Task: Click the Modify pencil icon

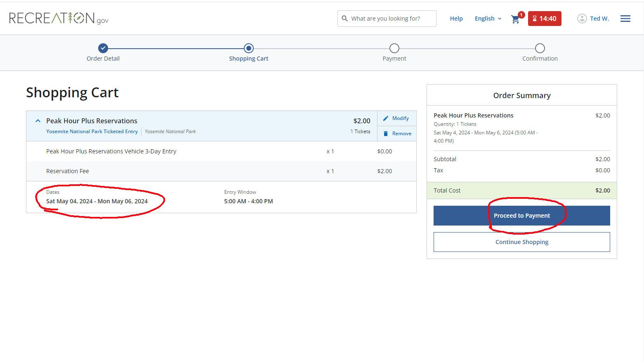Action: (386, 118)
